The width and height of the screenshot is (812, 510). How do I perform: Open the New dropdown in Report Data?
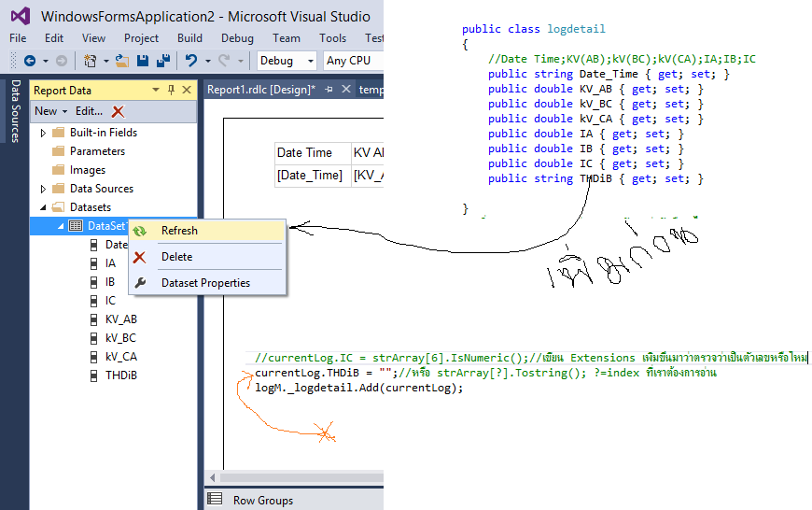(50, 111)
